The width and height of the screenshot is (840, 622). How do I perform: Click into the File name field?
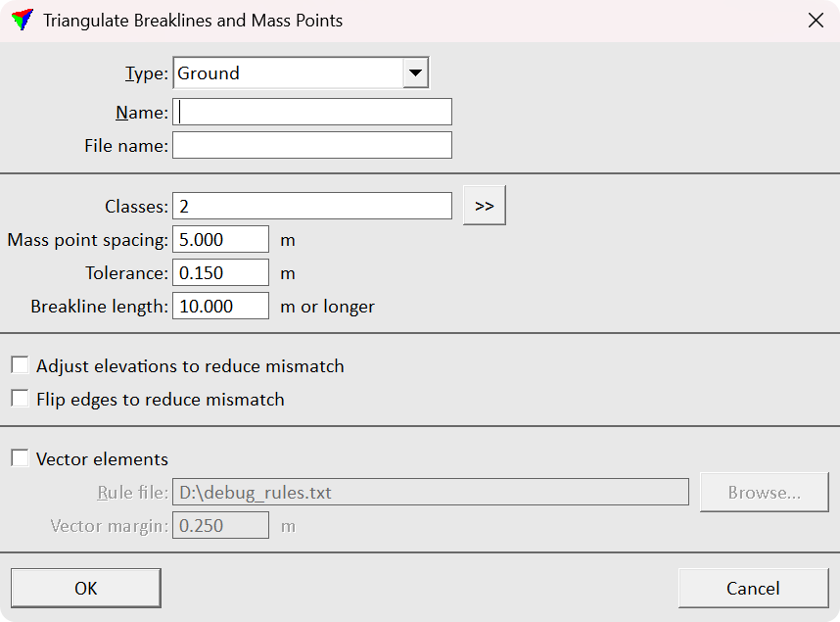click(x=312, y=146)
